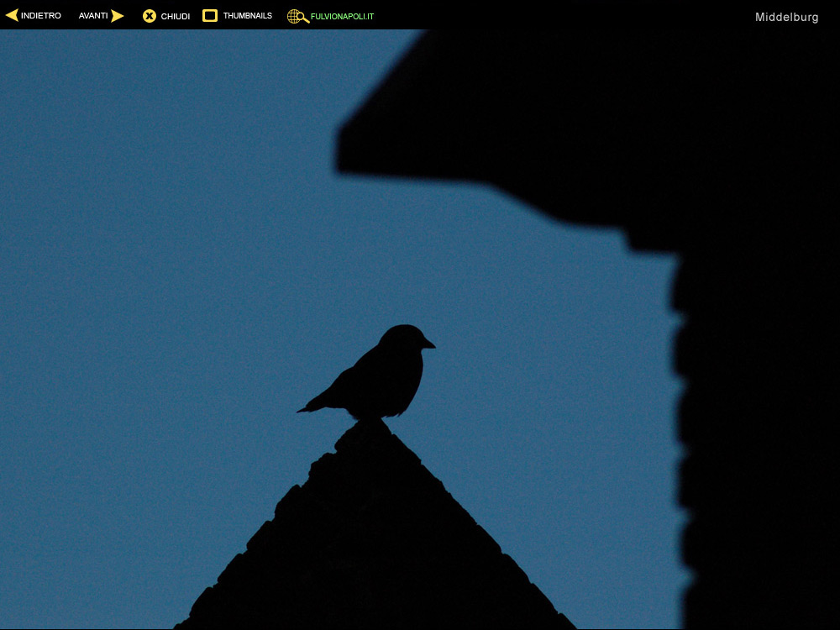The image size is (840, 630).
Task: Click the yellow left arrow icon
Action: (x=12, y=15)
